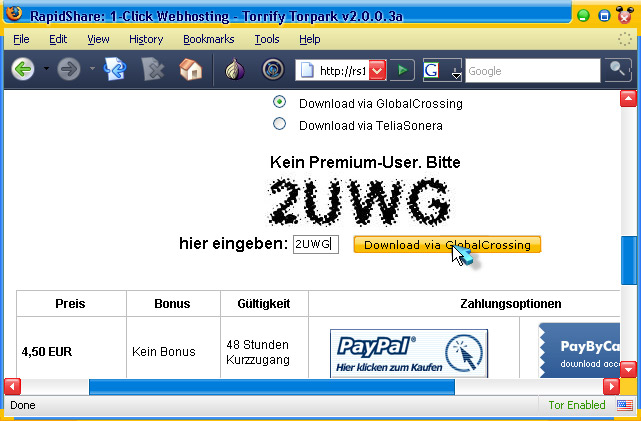Click the scroll up arrow button
641x421 pixels.
coord(628,99)
